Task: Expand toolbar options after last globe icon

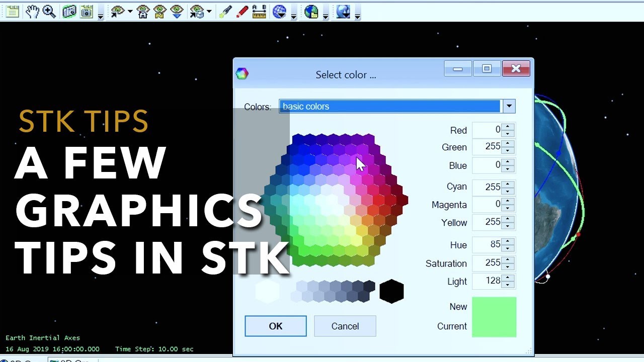Action: click(x=358, y=16)
